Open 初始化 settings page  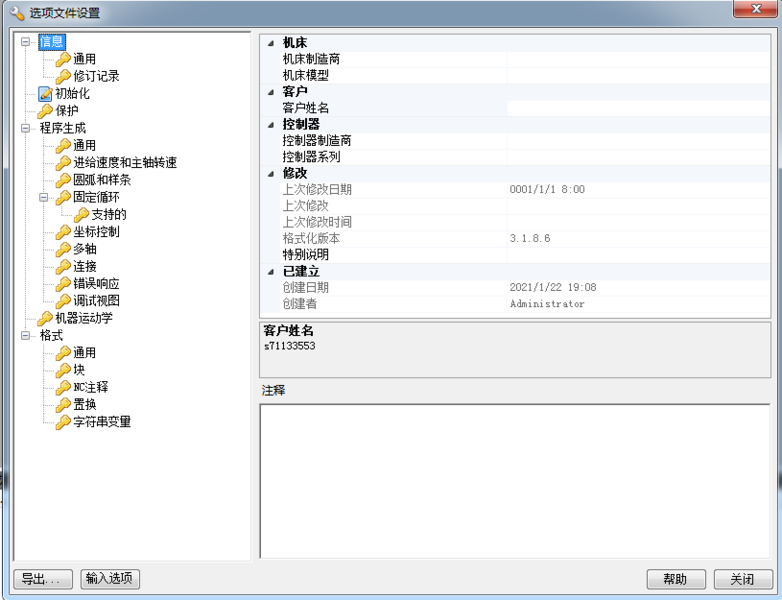(x=72, y=94)
